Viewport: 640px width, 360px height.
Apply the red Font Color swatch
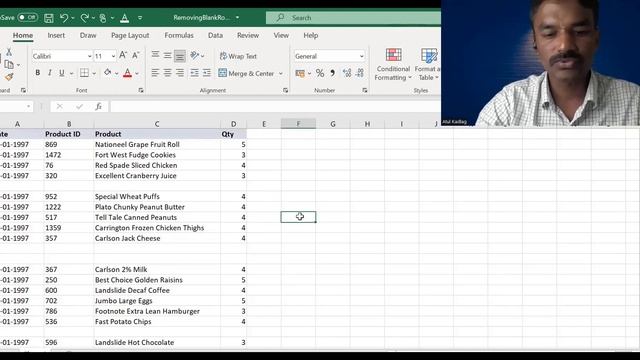[x=127, y=73]
